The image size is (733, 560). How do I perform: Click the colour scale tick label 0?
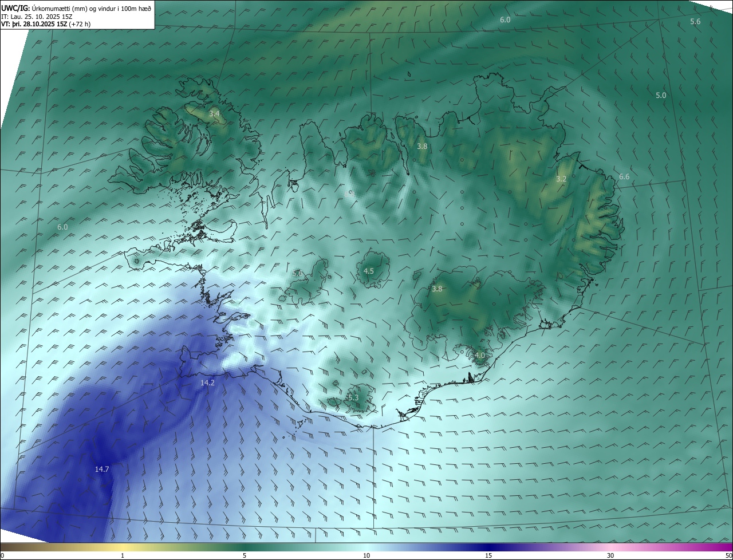(2, 555)
